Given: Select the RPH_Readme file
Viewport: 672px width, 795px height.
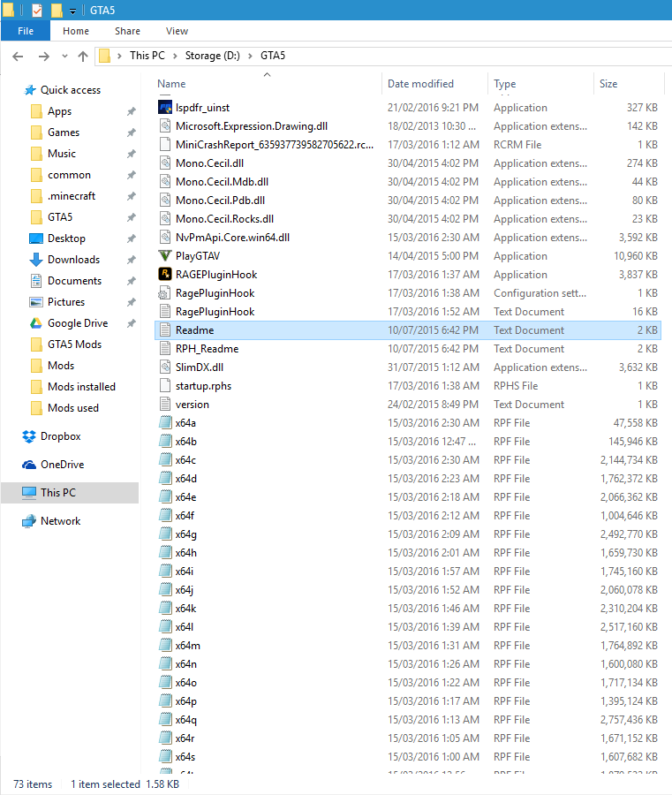Looking at the screenshot, I should [x=207, y=349].
